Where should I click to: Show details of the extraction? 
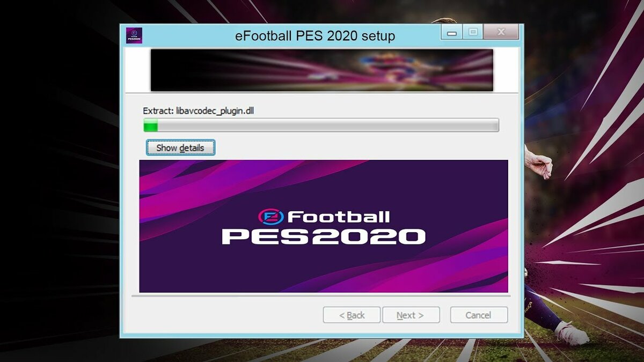180,147
